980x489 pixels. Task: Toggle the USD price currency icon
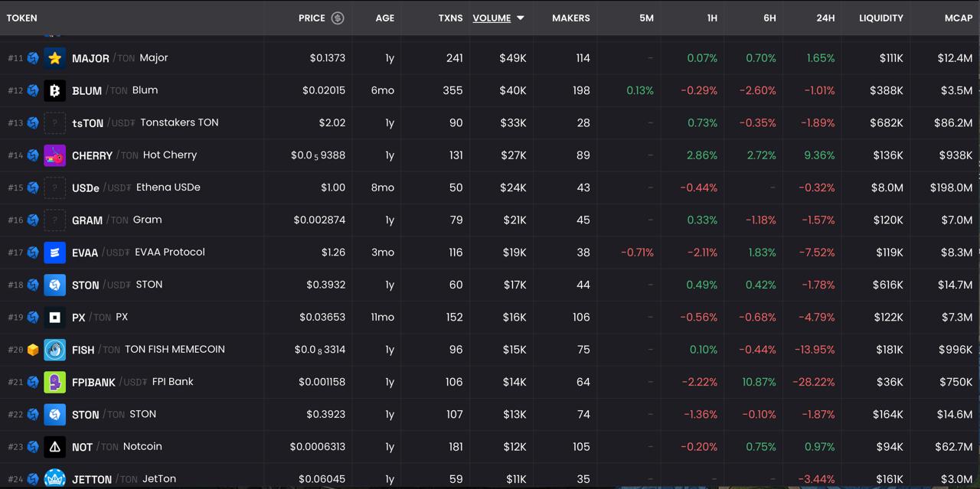(x=338, y=18)
